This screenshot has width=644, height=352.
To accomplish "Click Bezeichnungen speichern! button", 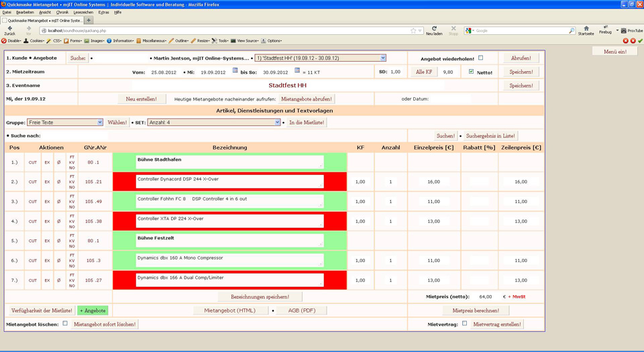I will [260, 296].
